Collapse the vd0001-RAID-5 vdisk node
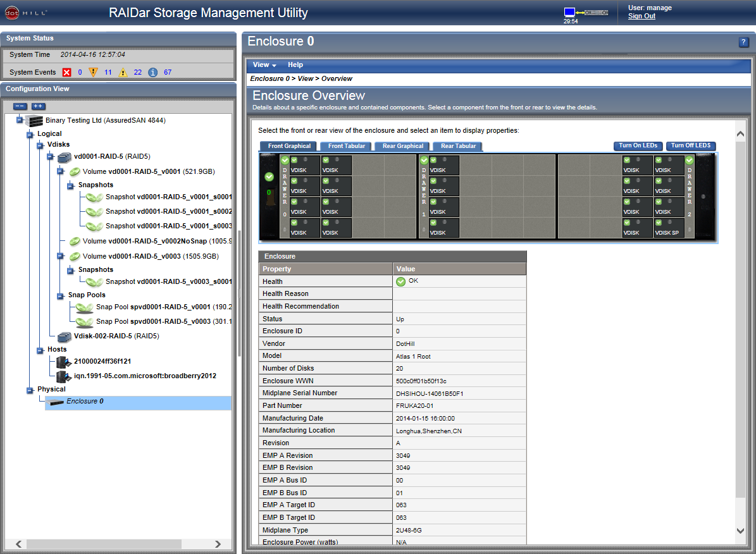The image size is (756, 554). pos(50,157)
